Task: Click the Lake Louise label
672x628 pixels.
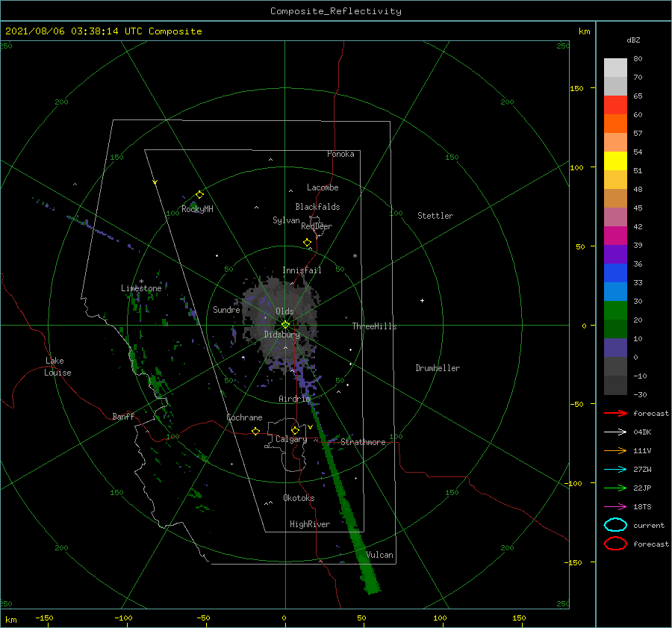Action: point(57,367)
